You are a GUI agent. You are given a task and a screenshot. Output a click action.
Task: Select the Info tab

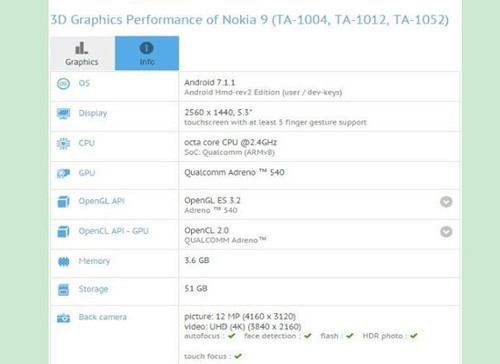pos(147,53)
